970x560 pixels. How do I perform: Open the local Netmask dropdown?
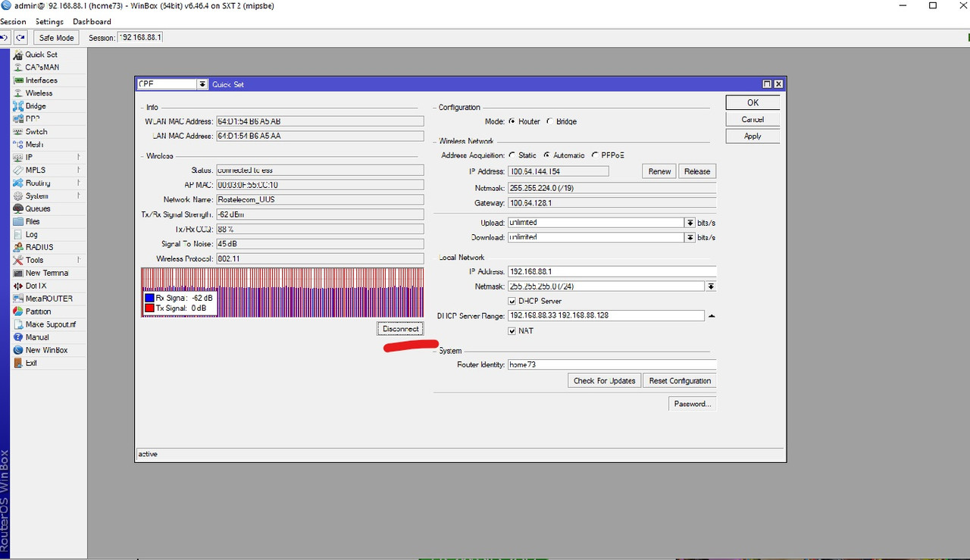click(711, 286)
